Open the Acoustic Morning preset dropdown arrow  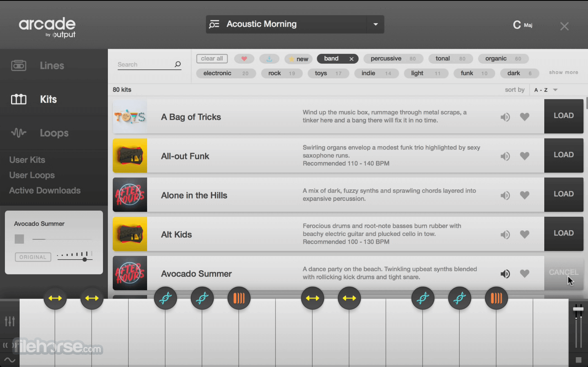[376, 24]
